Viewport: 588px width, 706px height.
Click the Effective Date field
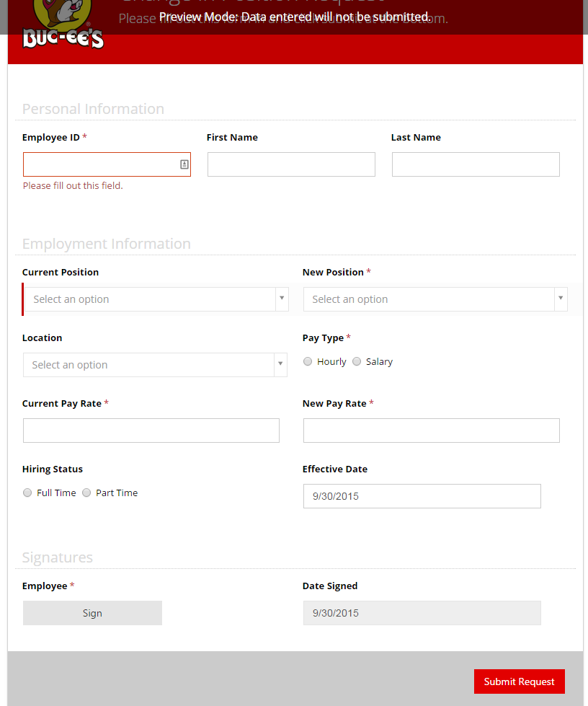point(422,496)
